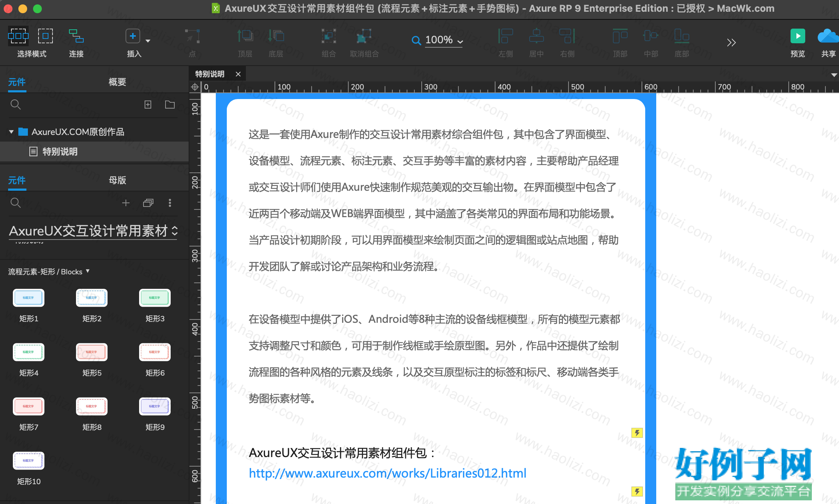Click the yellow macOS minimize window button
The width and height of the screenshot is (839, 504).
[x=23, y=8]
